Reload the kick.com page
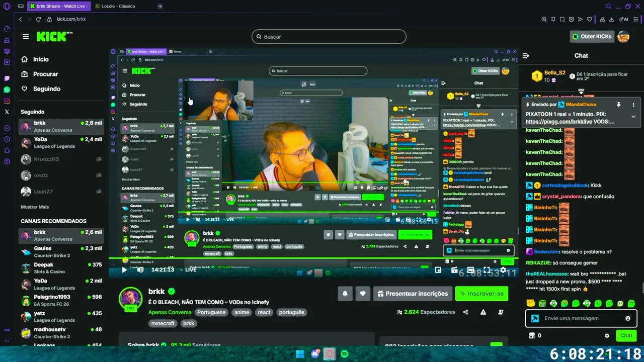 point(38,19)
